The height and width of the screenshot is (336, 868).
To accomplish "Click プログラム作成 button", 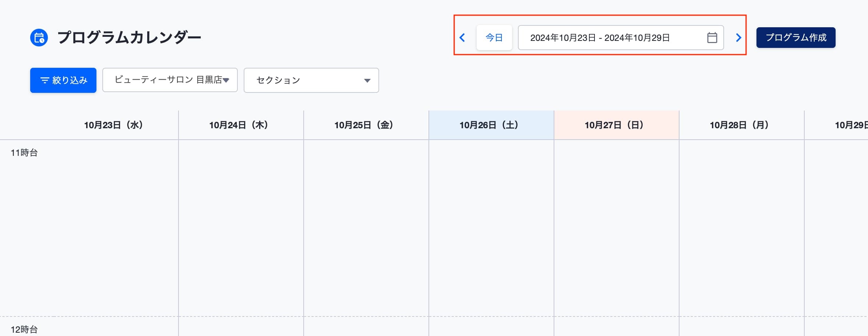I will 796,38.
